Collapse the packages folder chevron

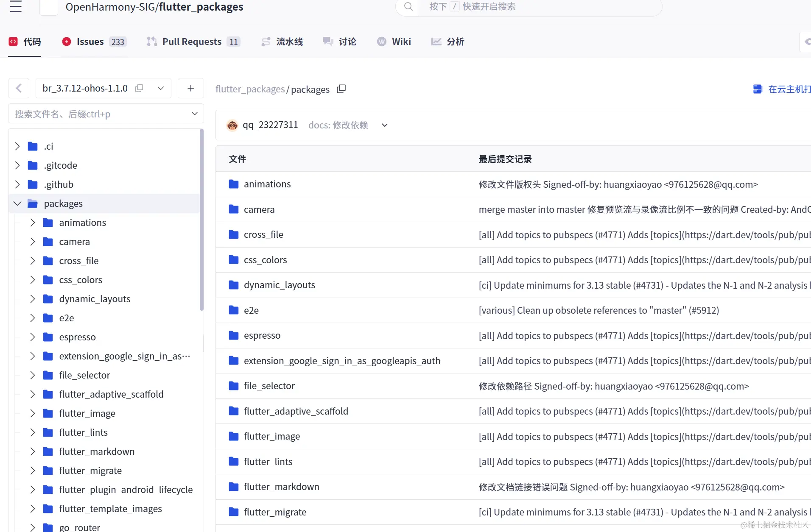[17, 203]
